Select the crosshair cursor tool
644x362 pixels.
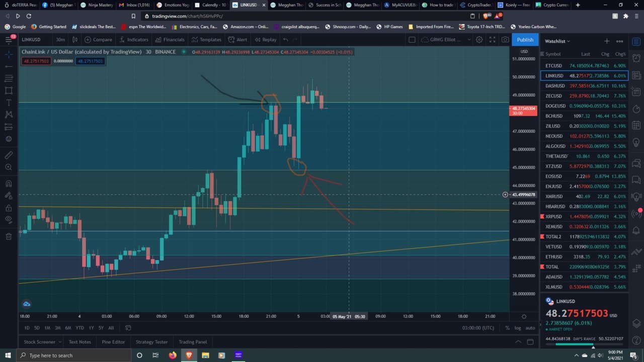click(9, 54)
